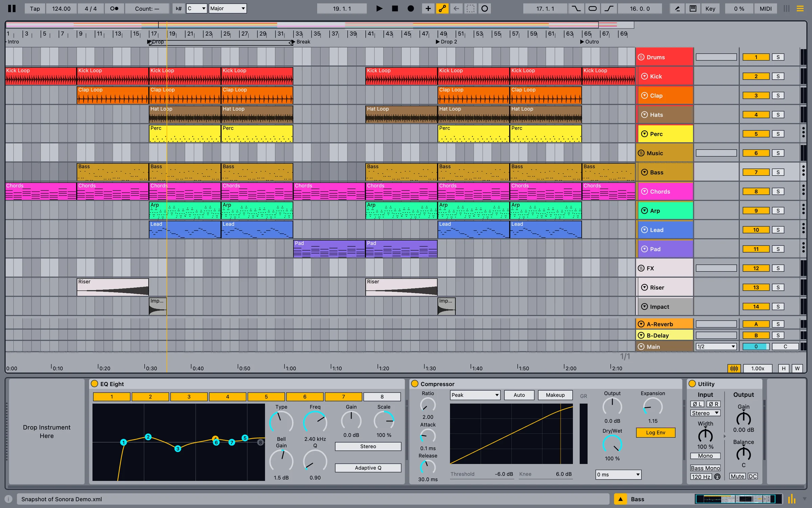Fold the Music group track
812x508 pixels.
(641, 153)
